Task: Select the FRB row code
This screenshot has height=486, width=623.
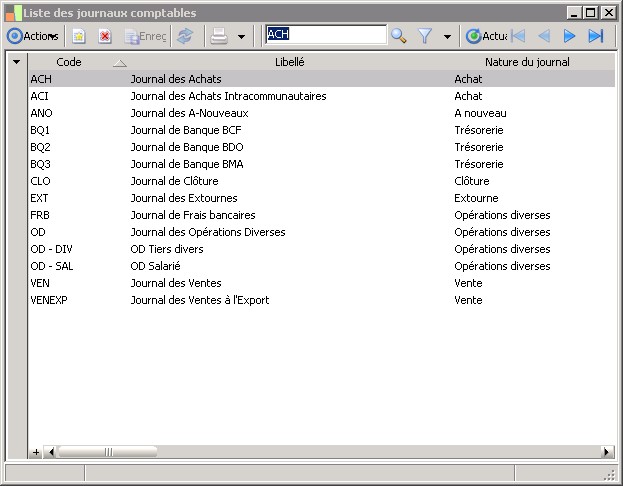Action: point(40,215)
